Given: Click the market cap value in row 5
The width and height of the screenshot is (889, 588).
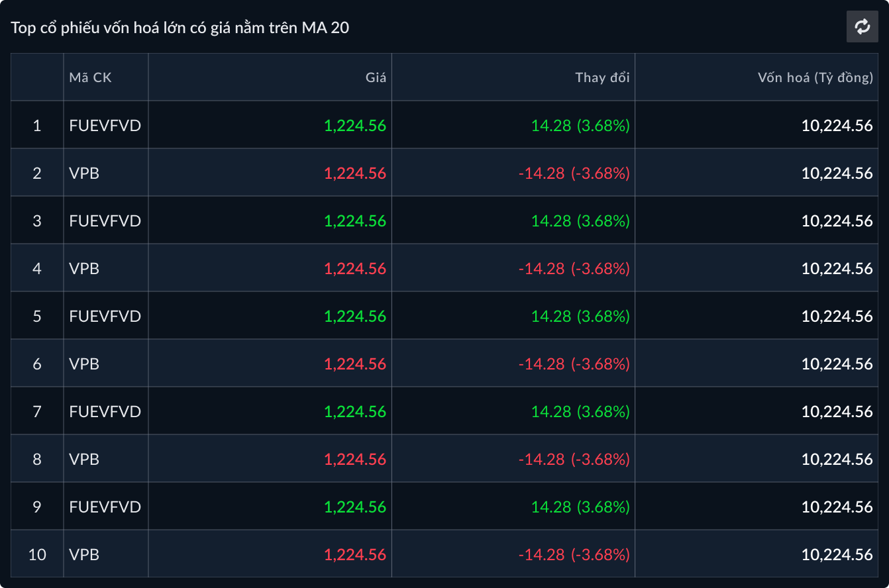Looking at the screenshot, I should 837,316.
